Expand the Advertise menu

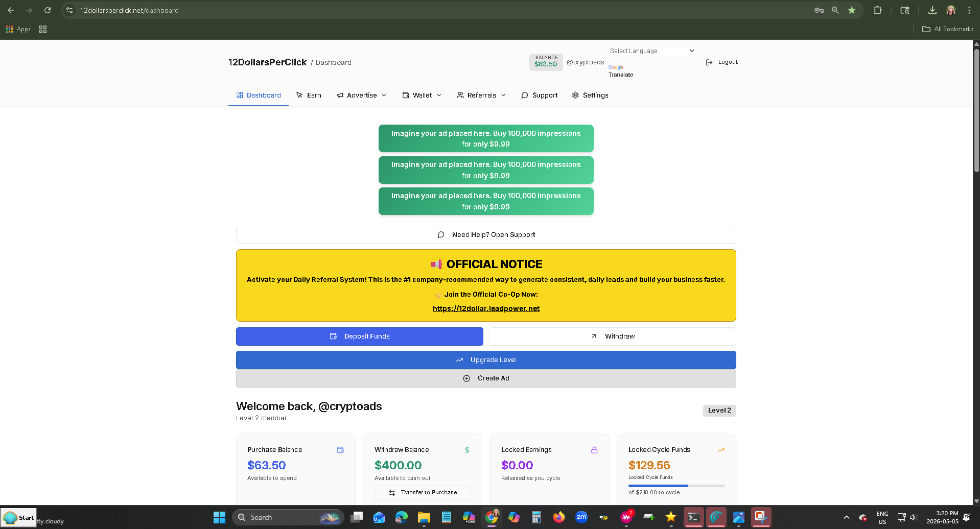pyautogui.click(x=362, y=95)
